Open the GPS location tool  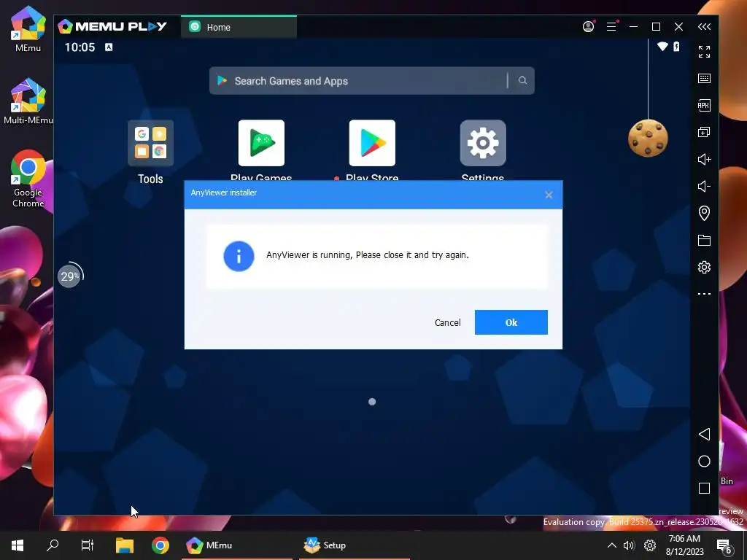pos(704,213)
